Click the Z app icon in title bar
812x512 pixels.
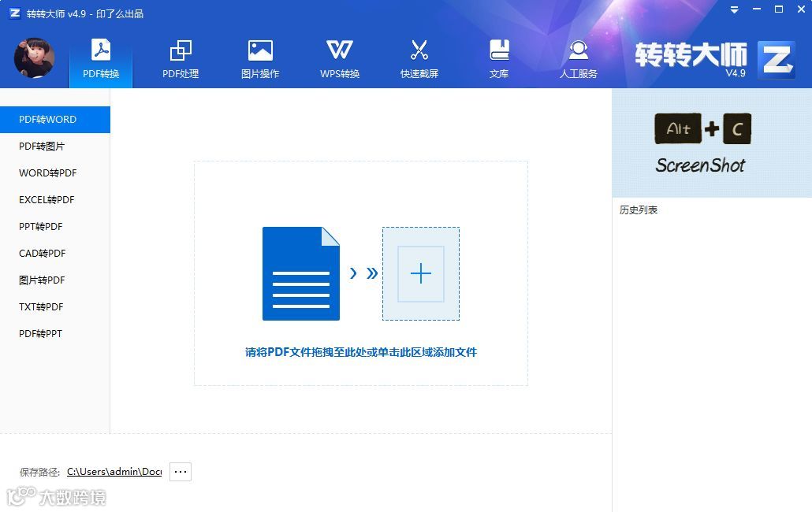(15, 13)
